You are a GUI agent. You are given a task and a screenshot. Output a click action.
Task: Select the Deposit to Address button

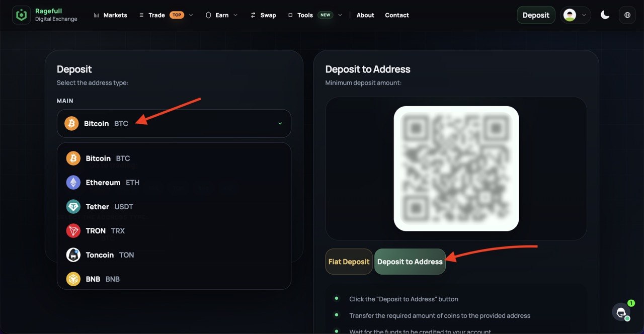point(410,262)
